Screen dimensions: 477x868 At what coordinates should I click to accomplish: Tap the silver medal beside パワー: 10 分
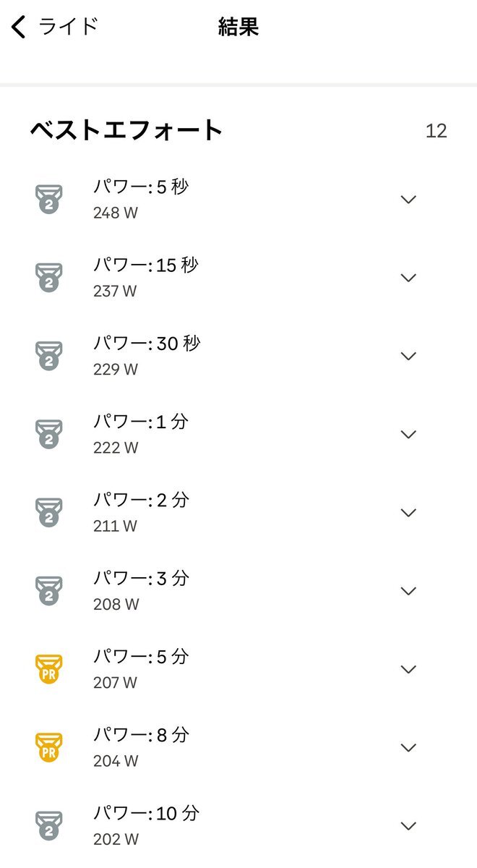[x=49, y=825]
